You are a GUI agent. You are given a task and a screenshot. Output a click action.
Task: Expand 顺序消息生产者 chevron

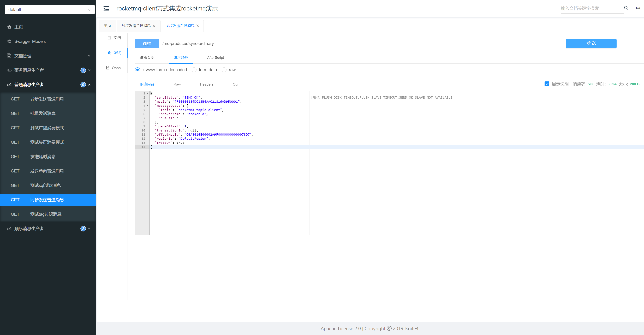pos(89,229)
